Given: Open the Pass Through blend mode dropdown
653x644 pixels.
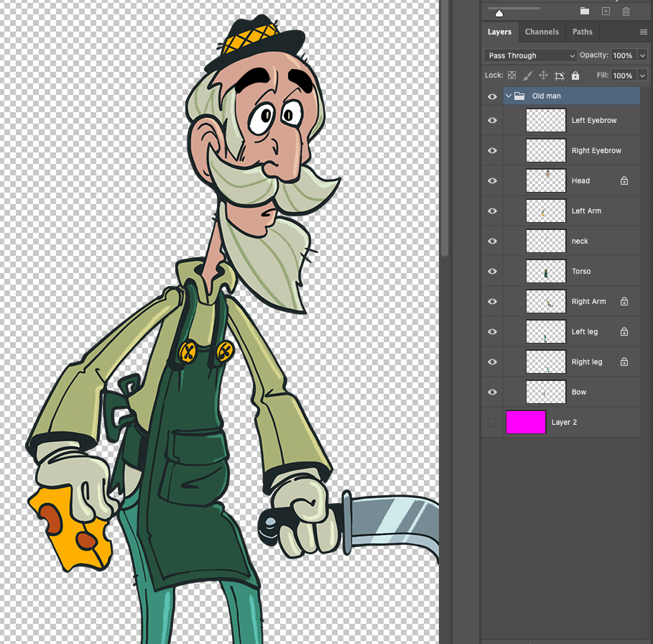Looking at the screenshot, I should [530, 55].
